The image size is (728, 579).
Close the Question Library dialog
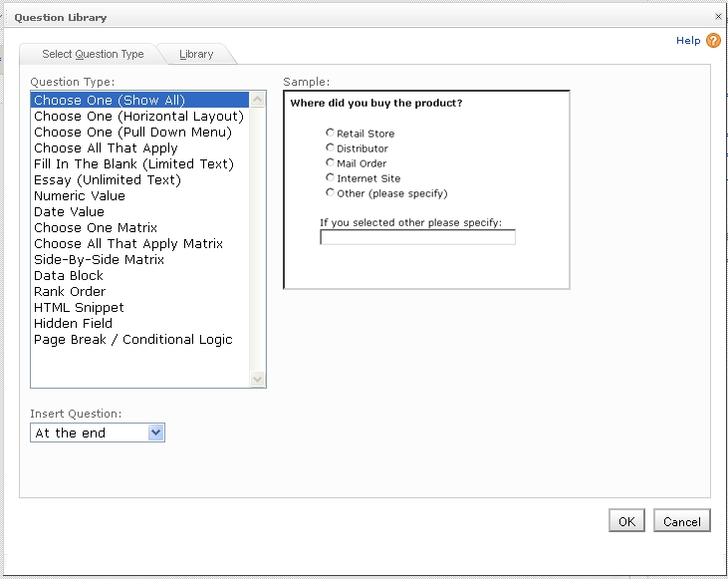(719, 17)
